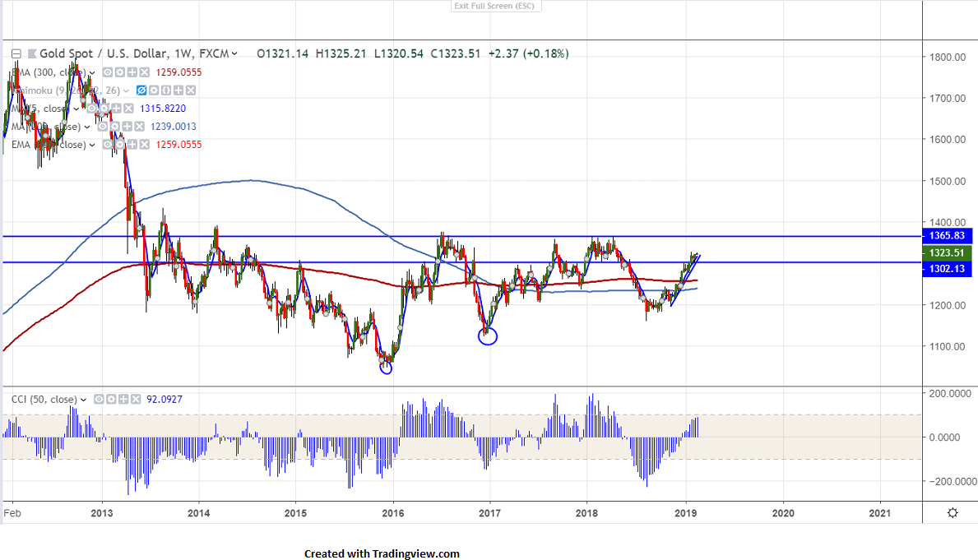
Task: Select the 1302.13 horizontal line label
Action: pos(947,269)
